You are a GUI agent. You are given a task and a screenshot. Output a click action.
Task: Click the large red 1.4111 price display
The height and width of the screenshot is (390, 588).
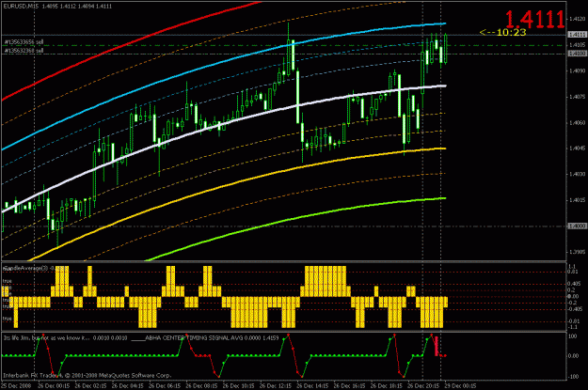[534, 19]
